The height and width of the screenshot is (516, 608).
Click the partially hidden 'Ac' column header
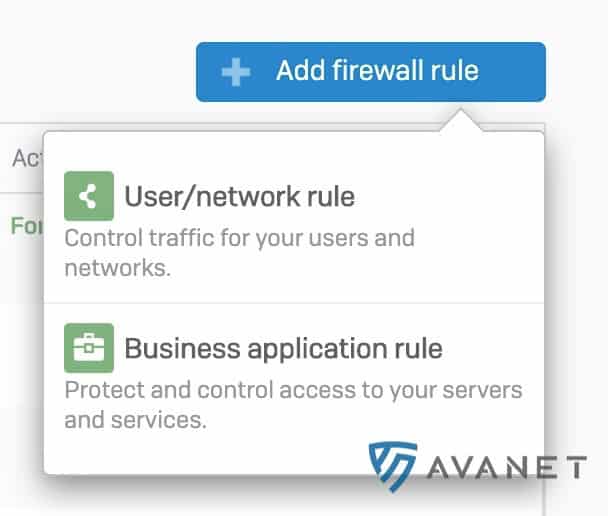click(26, 159)
